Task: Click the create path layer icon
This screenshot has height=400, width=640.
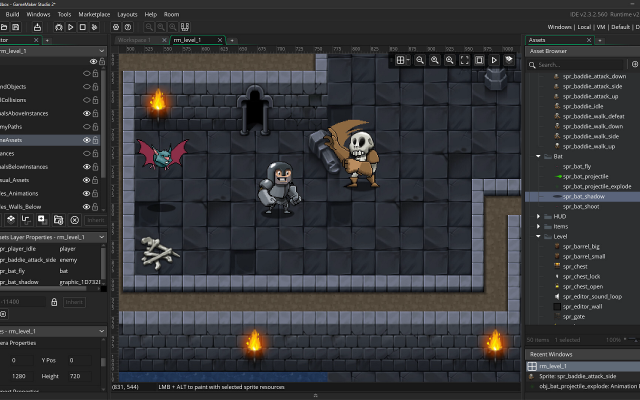Action: coord(26,220)
